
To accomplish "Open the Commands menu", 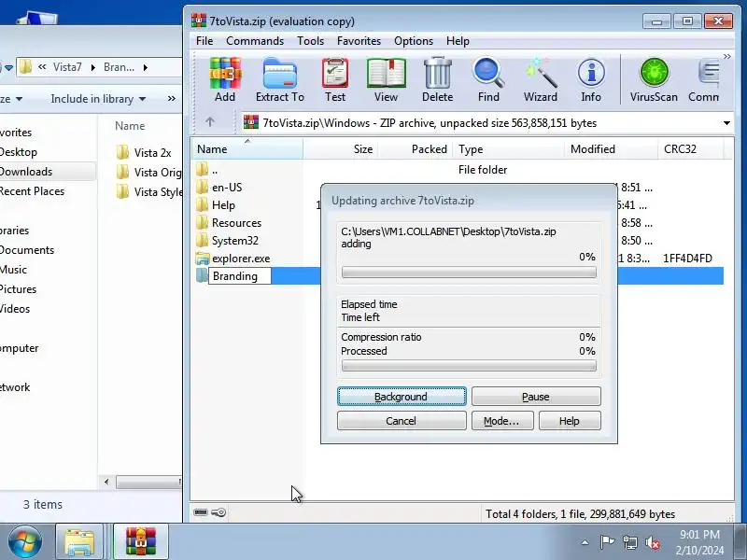I will (x=255, y=41).
